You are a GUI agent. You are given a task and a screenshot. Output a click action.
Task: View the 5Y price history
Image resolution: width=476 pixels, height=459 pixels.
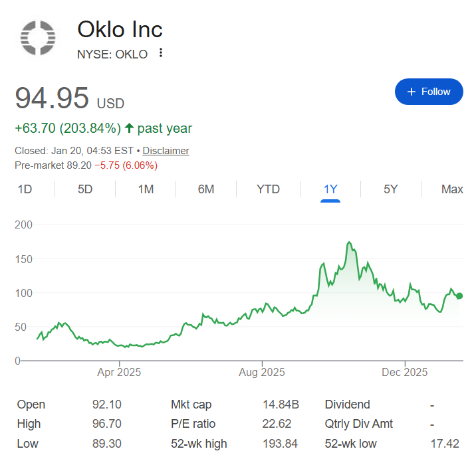click(390, 189)
